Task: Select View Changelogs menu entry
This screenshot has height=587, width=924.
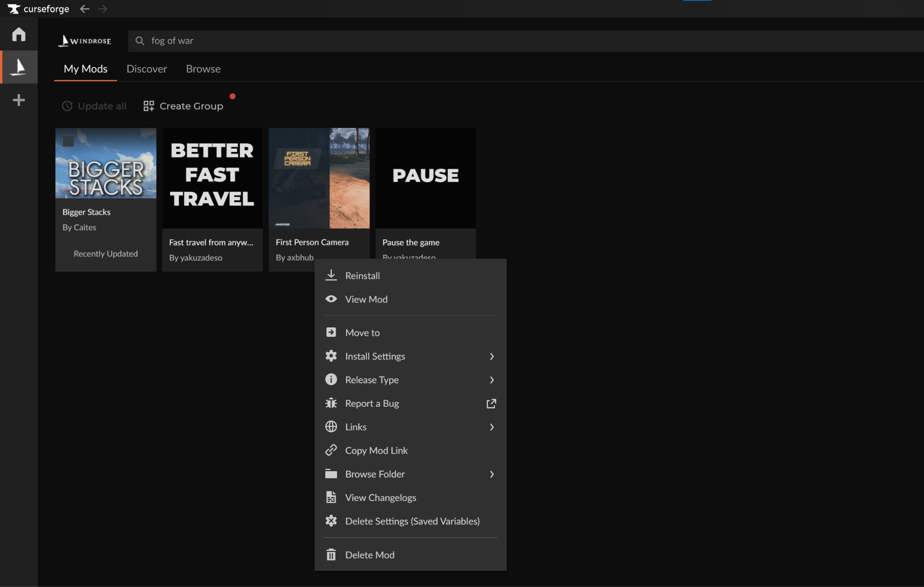Action: [410, 497]
